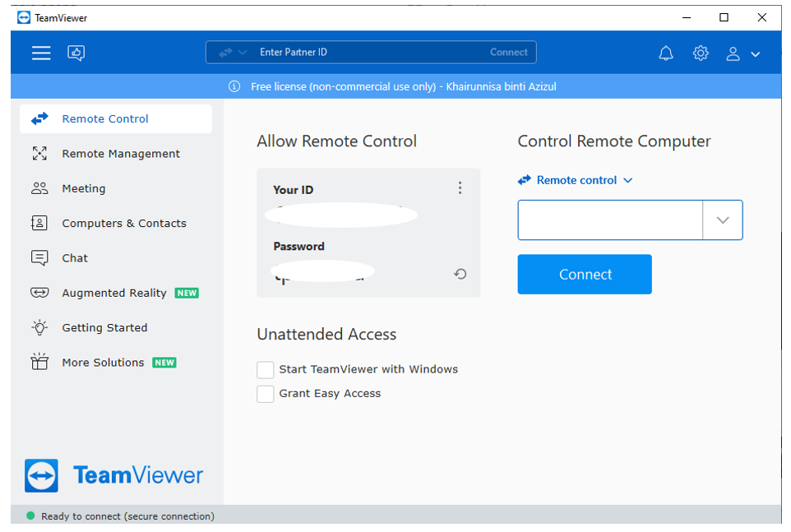Click the TeamViewer title bar app icon
The width and height of the screenshot is (791, 532).
tap(24, 17)
